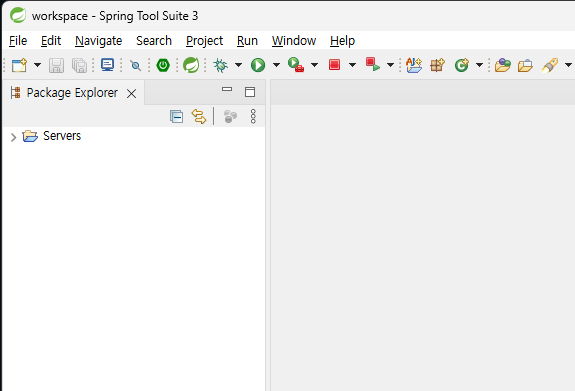Image resolution: width=575 pixels, height=391 pixels.
Task: Click the Search flashlight toolbar icon
Action: (550, 65)
